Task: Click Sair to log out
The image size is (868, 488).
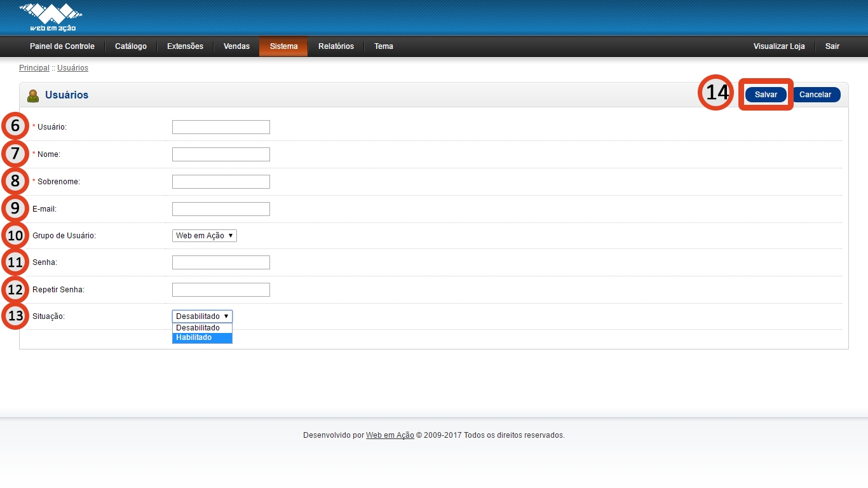Action: (x=832, y=46)
